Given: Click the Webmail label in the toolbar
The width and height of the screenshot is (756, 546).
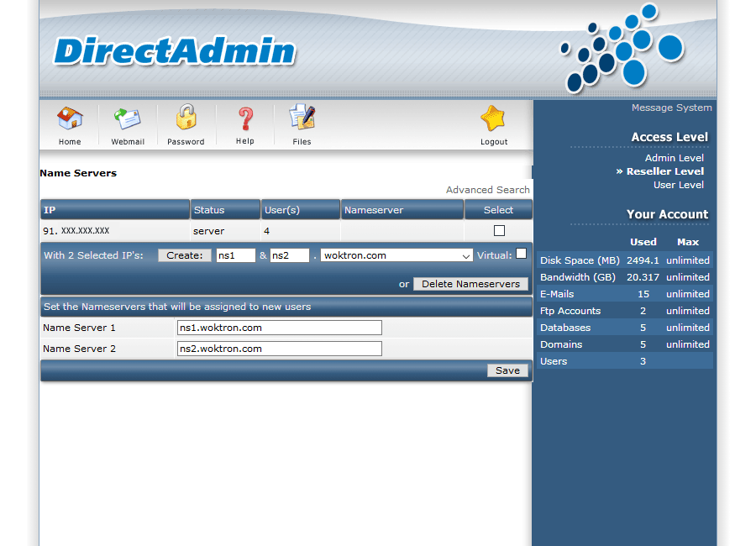Looking at the screenshot, I should tap(128, 142).
